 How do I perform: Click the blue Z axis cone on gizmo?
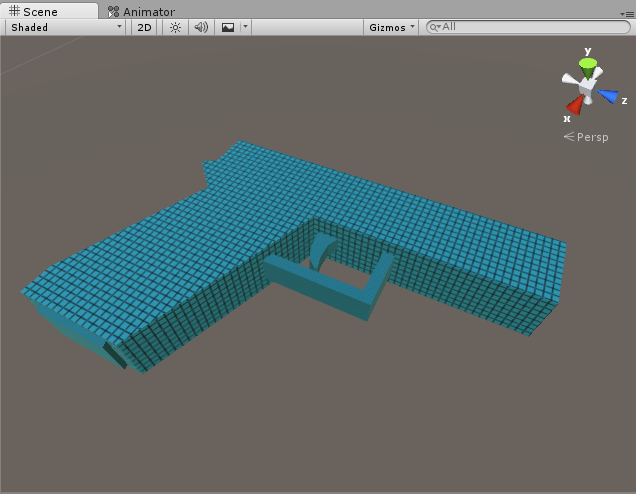click(609, 97)
